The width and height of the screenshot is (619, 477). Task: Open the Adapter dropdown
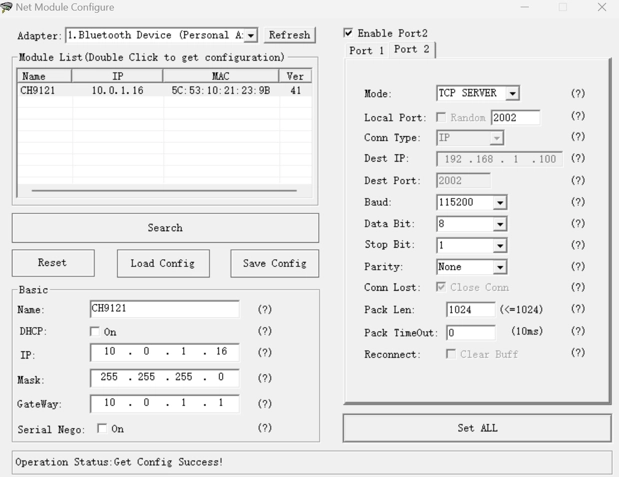coord(250,36)
